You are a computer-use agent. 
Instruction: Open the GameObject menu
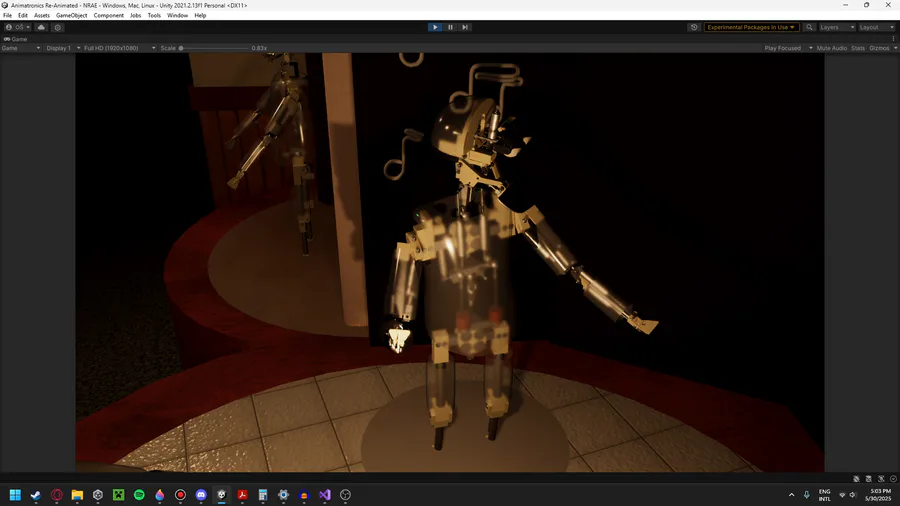point(72,15)
